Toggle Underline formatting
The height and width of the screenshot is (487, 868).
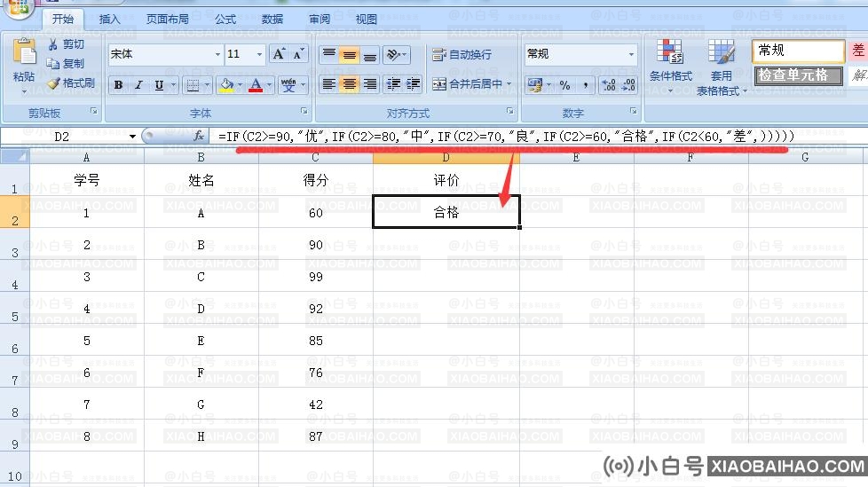(x=160, y=84)
